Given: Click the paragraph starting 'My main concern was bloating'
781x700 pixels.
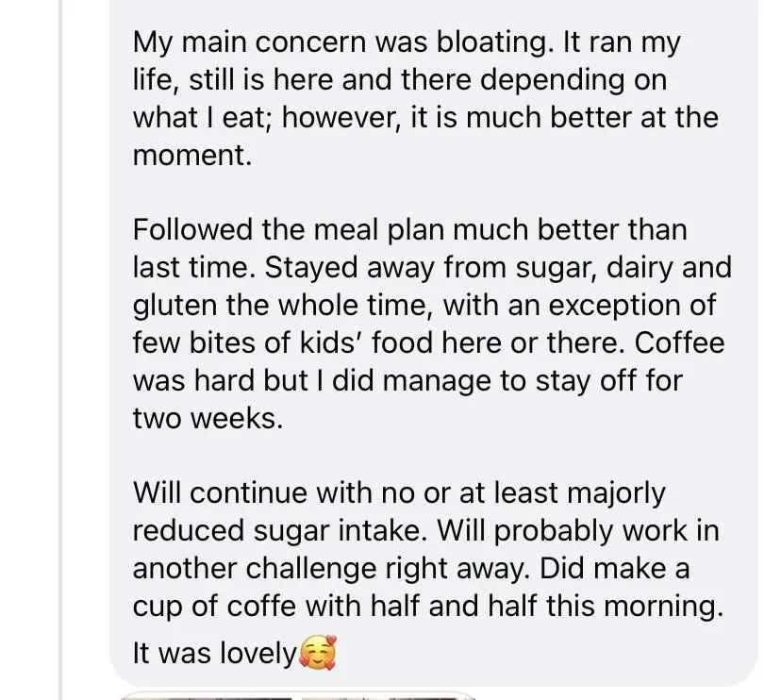Looking at the screenshot, I should click(424, 99).
